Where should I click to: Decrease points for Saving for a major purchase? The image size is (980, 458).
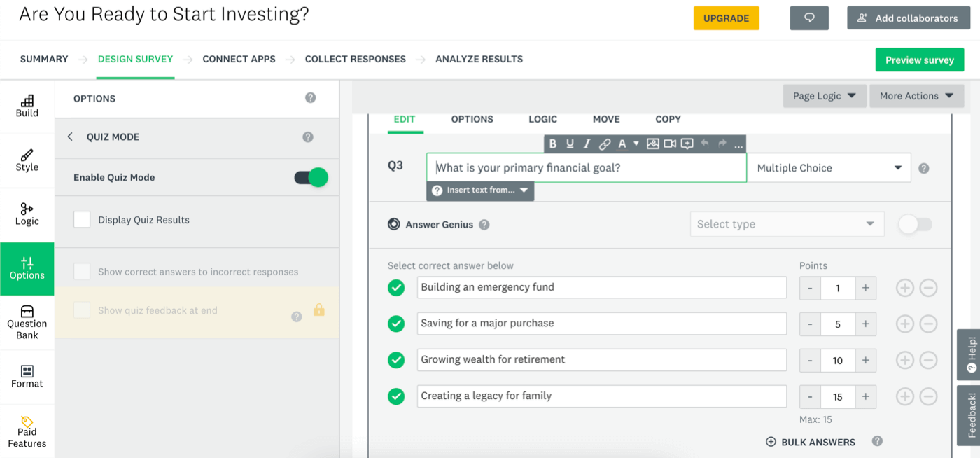coord(810,324)
